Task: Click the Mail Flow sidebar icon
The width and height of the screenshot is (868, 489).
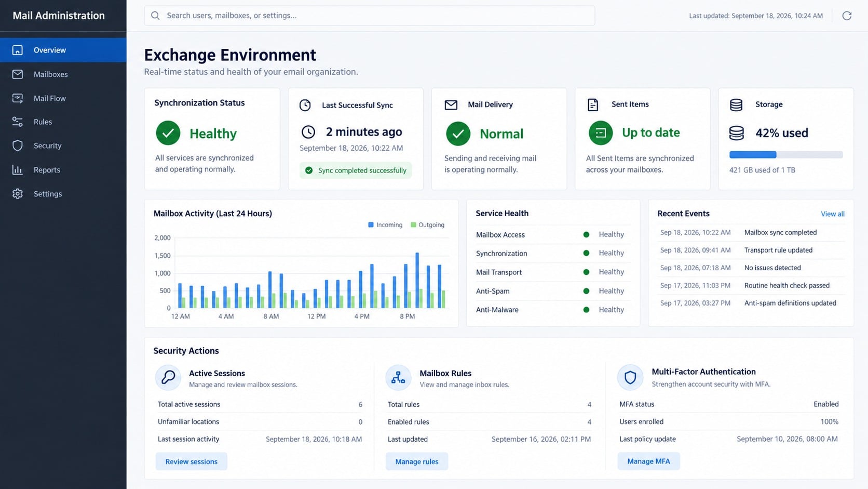Action: tap(18, 98)
